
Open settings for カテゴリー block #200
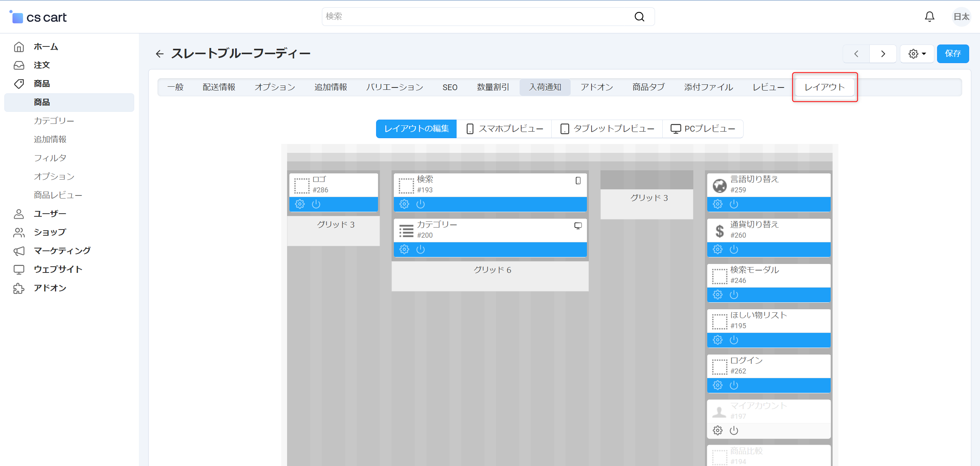click(x=404, y=249)
